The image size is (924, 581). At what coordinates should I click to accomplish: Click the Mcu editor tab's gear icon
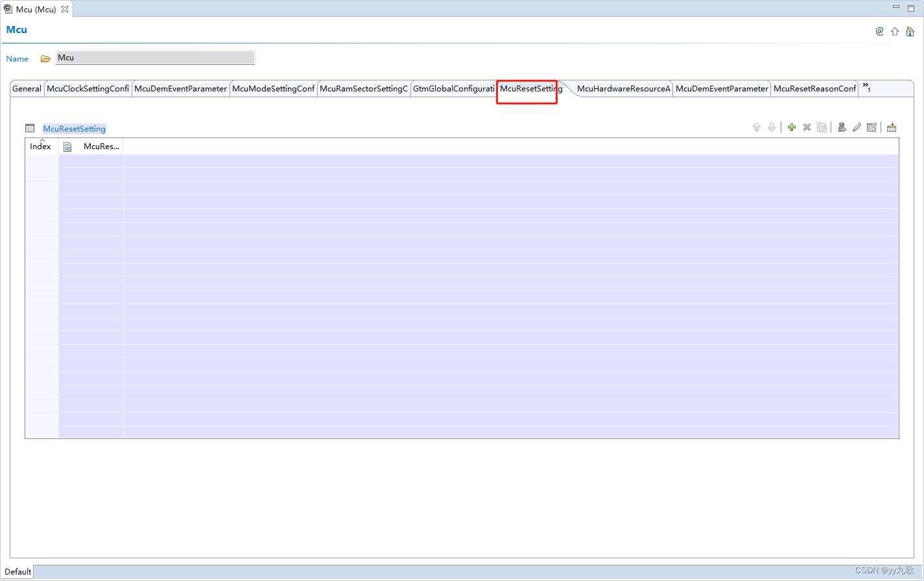(x=8, y=9)
